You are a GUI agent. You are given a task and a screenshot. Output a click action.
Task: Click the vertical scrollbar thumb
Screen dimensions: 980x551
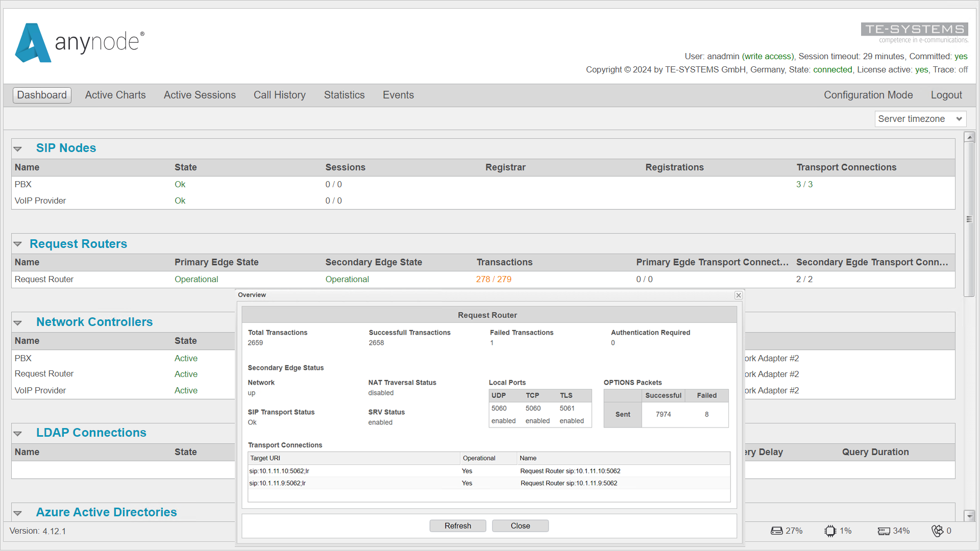(x=969, y=219)
